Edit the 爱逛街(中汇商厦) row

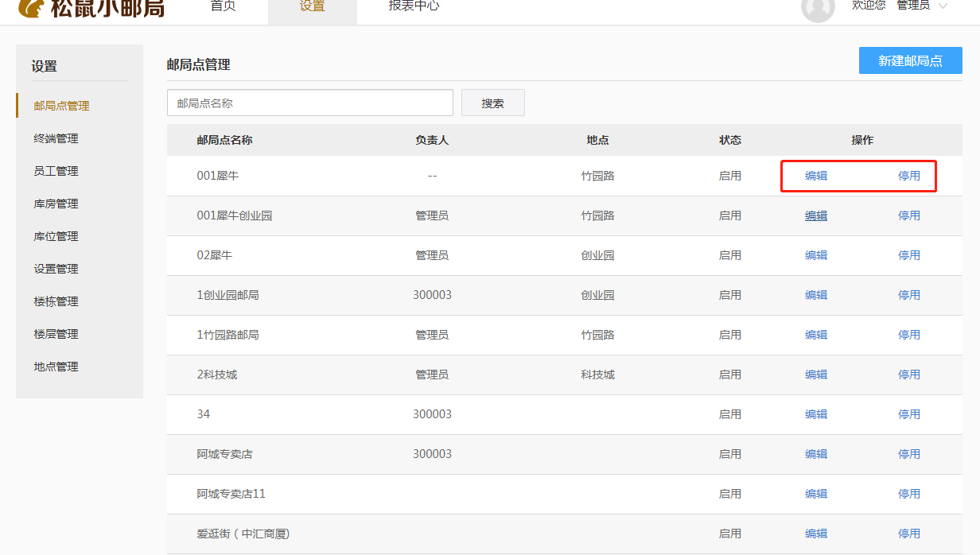click(x=816, y=534)
